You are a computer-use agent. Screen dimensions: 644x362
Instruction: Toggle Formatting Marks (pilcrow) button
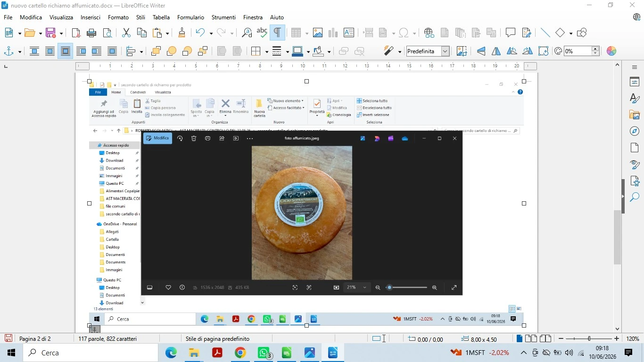(277, 33)
